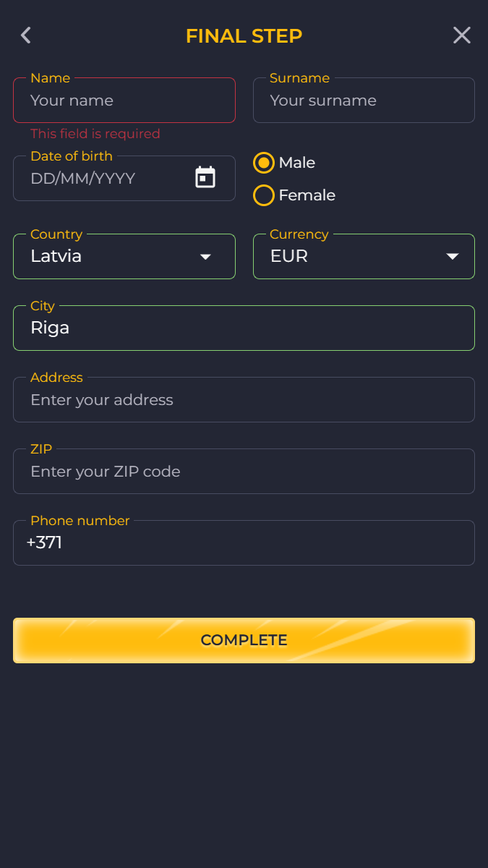Screen dimensions: 488x868
Task: Close the Final Step form
Action: (461, 35)
